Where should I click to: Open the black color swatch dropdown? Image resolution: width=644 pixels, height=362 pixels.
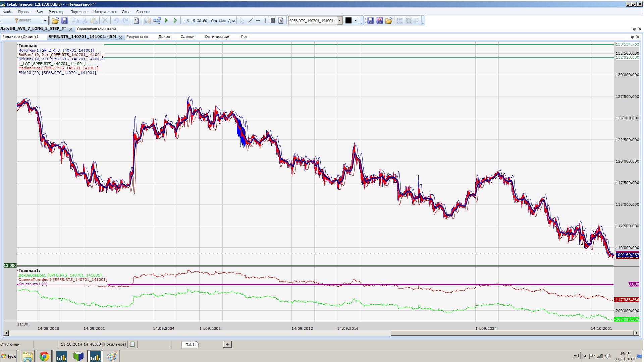point(356,21)
